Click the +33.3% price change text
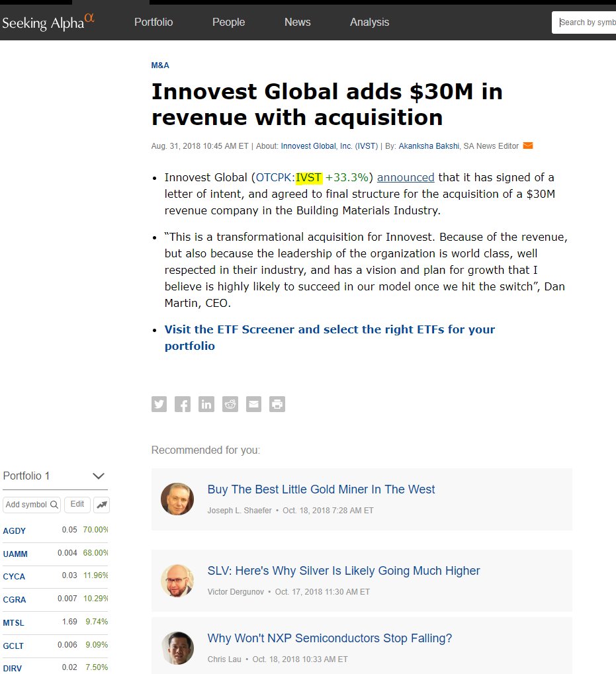This screenshot has width=616, height=674. (347, 177)
